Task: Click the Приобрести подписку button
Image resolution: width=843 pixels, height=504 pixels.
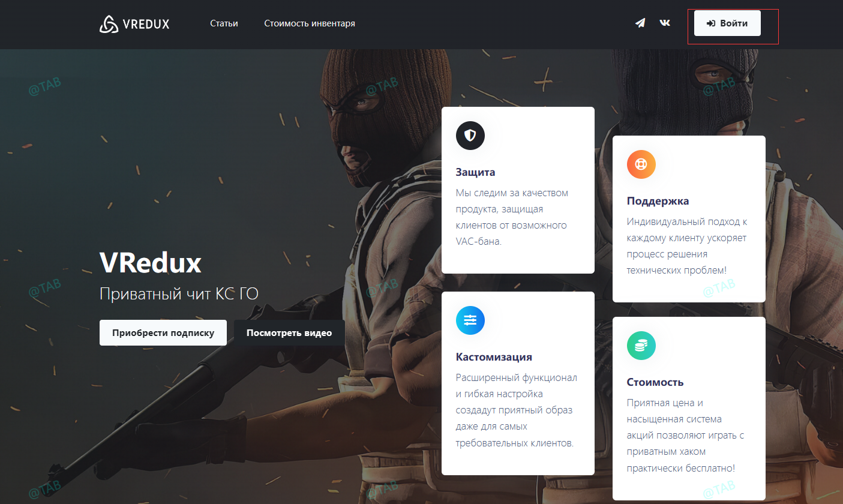Action: (x=163, y=333)
